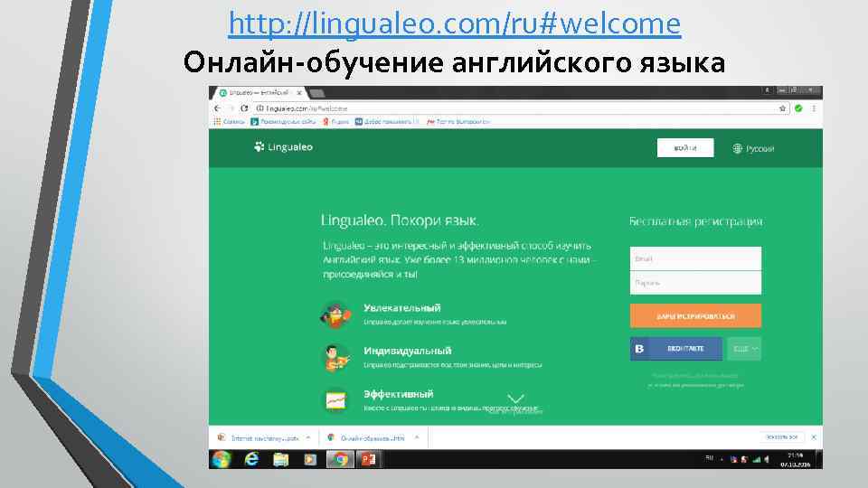This screenshot has height=488, width=868.
Task: Click the volume speaker tray icon
Action: coord(767,459)
